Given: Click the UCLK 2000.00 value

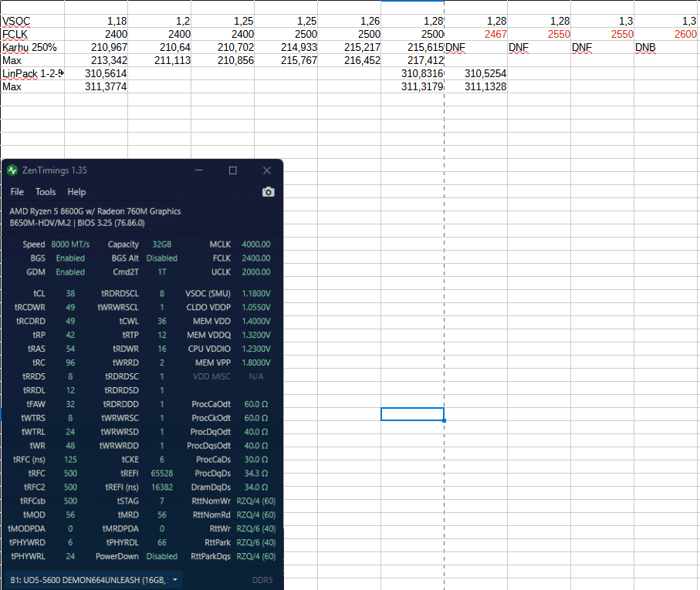Looking at the screenshot, I should pos(255,272).
